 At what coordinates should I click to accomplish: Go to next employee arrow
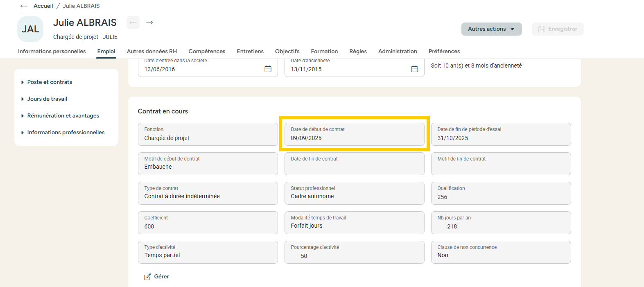(149, 23)
